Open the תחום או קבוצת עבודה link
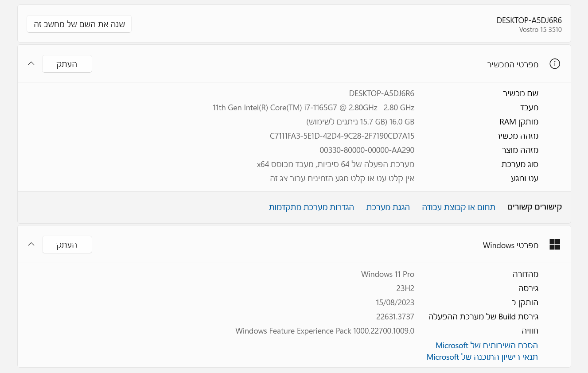This screenshot has width=588, height=373. click(x=458, y=207)
